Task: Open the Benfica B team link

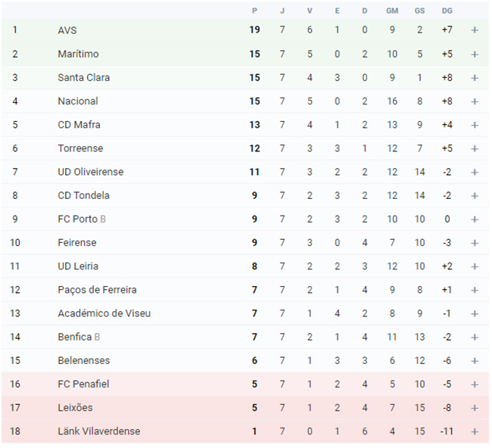Action: (x=79, y=337)
